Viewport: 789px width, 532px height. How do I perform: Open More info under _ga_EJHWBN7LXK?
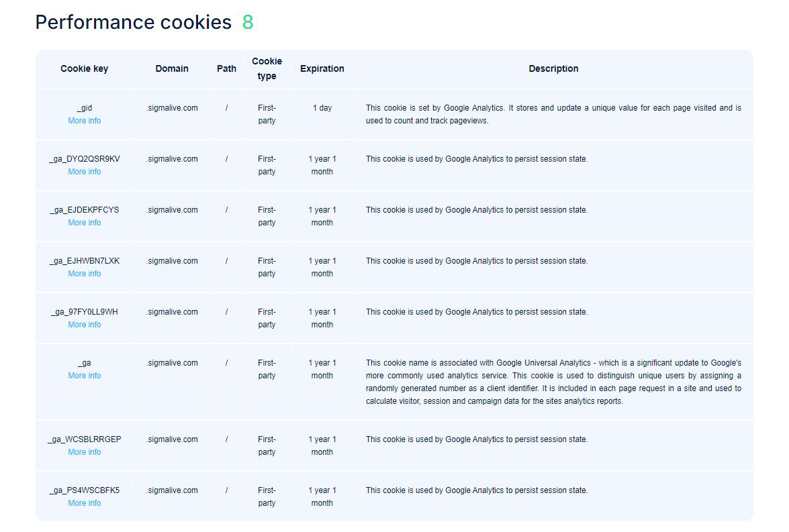[84, 274]
